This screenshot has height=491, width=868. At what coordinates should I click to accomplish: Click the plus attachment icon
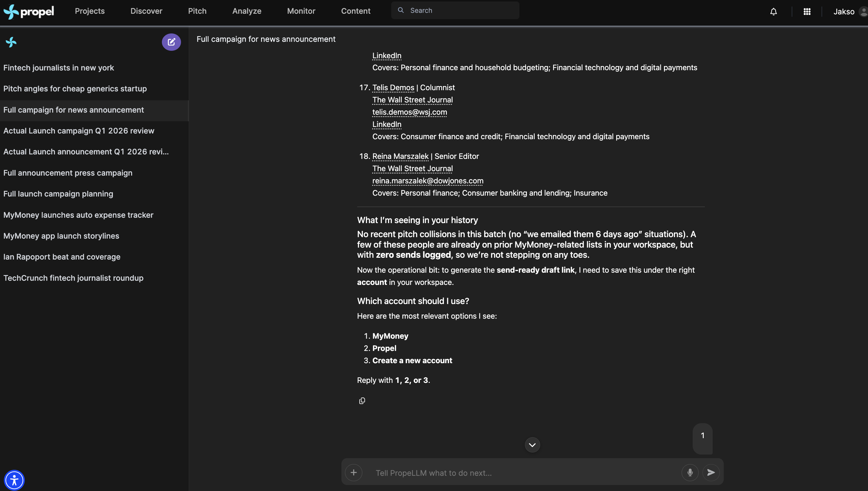pyautogui.click(x=353, y=472)
